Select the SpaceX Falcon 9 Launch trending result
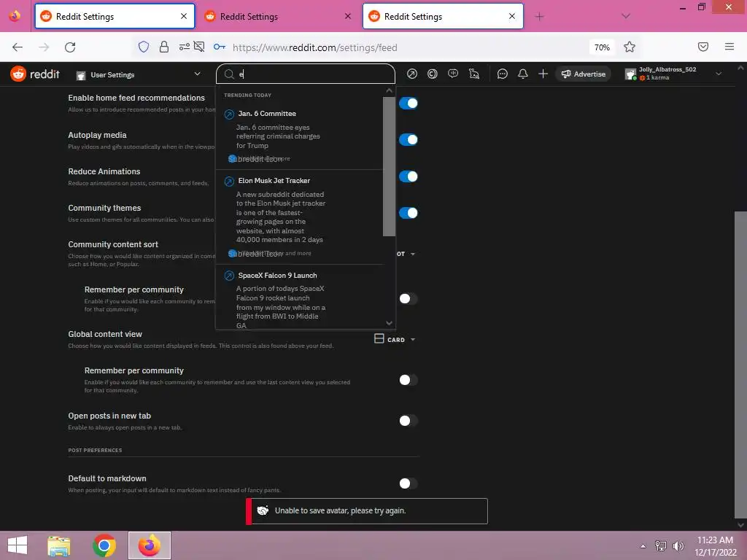Image resolution: width=747 pixels, height=560 pixels. [x=300, y=298]
